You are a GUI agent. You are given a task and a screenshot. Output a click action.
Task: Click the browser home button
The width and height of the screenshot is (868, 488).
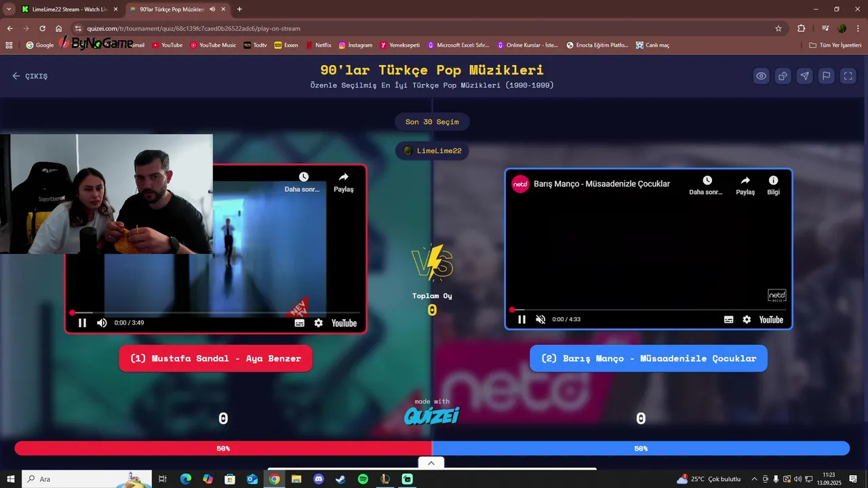[x=59, y=28]
